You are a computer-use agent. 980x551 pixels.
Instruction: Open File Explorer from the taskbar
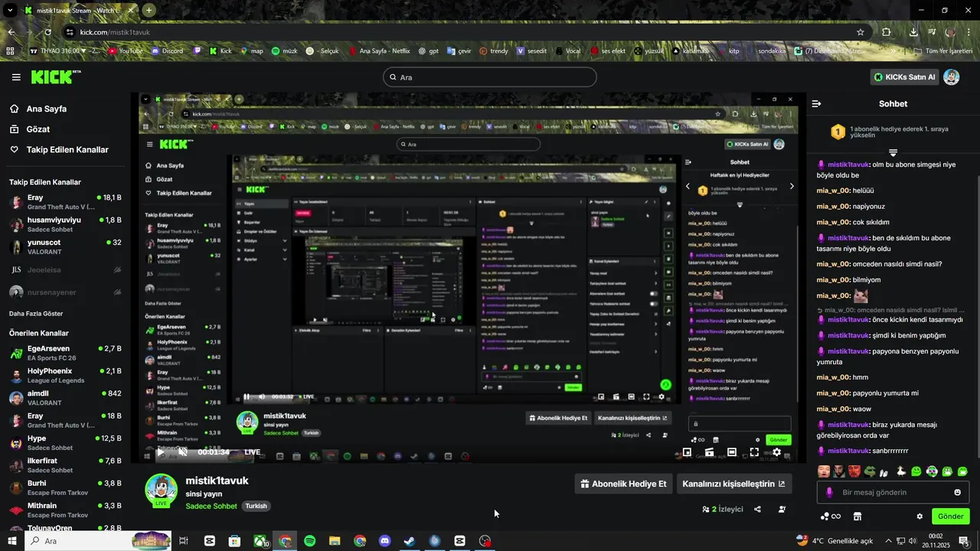pyautogui.click(x=335, y=541)
